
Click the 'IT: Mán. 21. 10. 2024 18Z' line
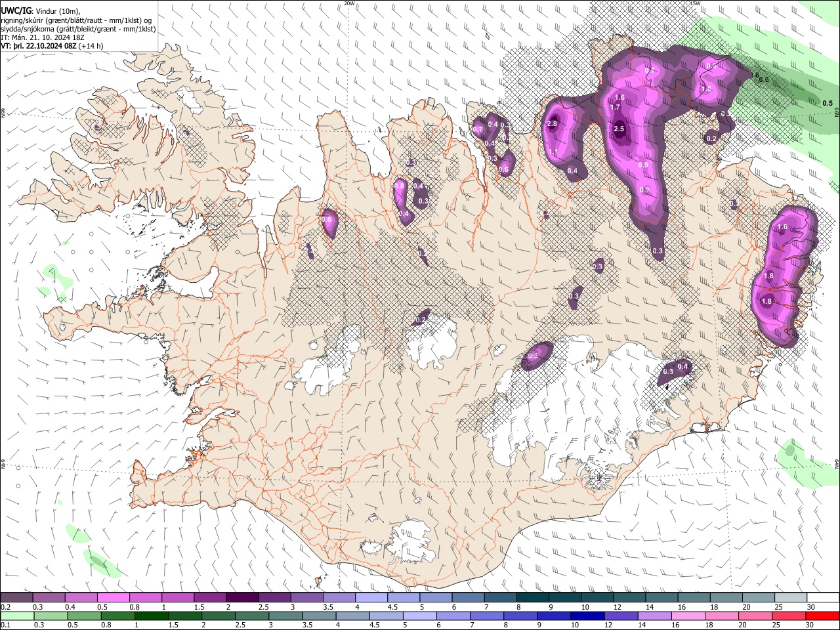click(x=43, y=37)
